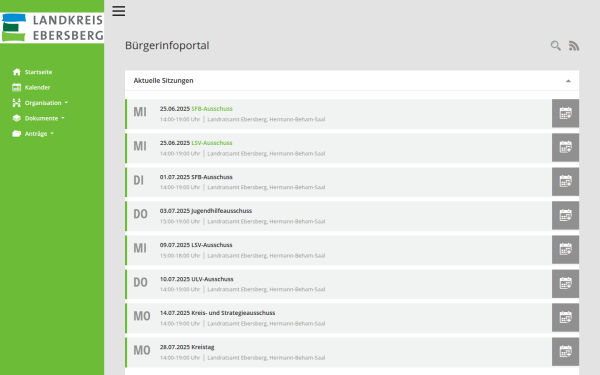Screen dimensions: 600x375
Task: Click the Kalender calendar icon in sidebar
Action: point(16,87)
